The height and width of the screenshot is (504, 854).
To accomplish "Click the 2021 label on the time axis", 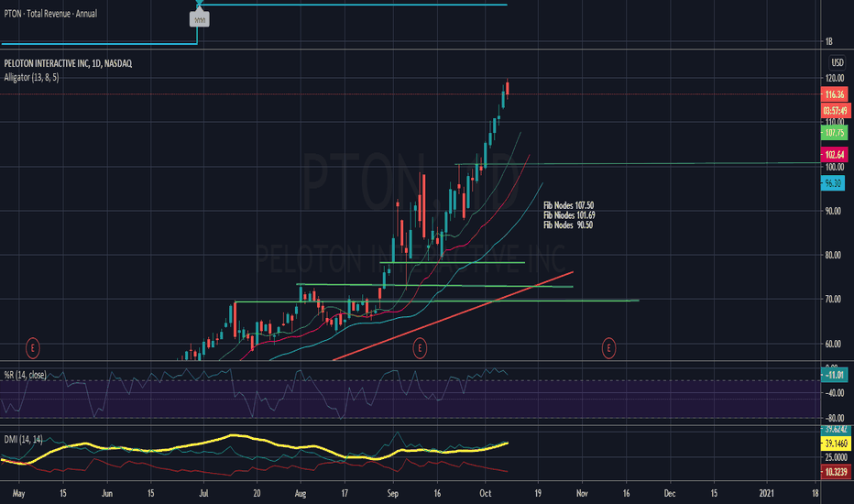I will coord(766,493).
